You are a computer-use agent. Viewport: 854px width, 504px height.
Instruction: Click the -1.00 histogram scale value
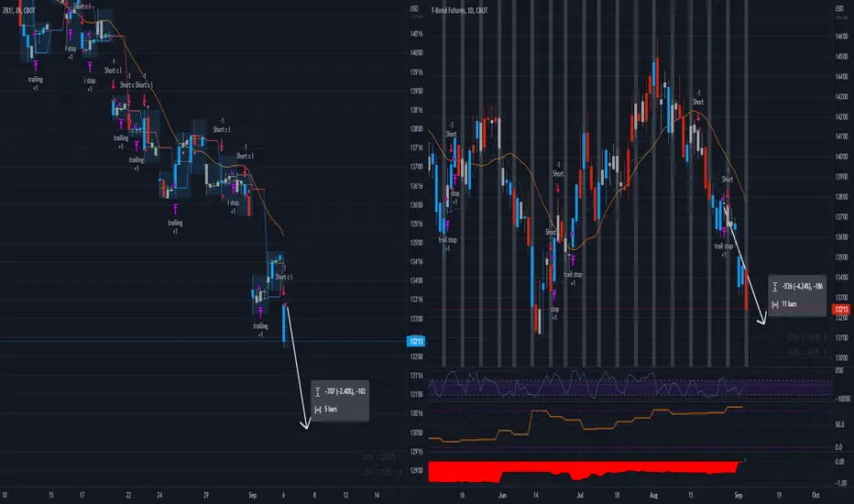pos(841,483)
